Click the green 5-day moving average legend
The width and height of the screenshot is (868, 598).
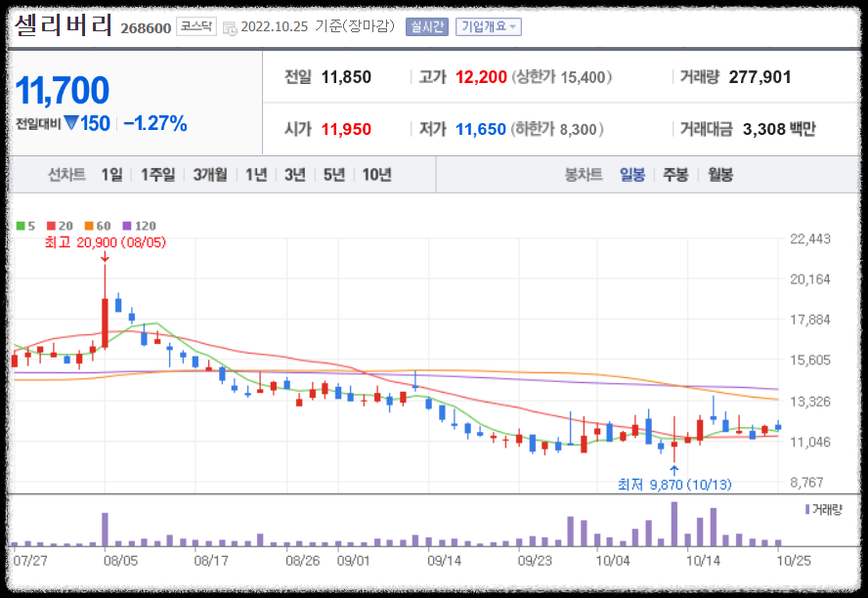(25, 226)
